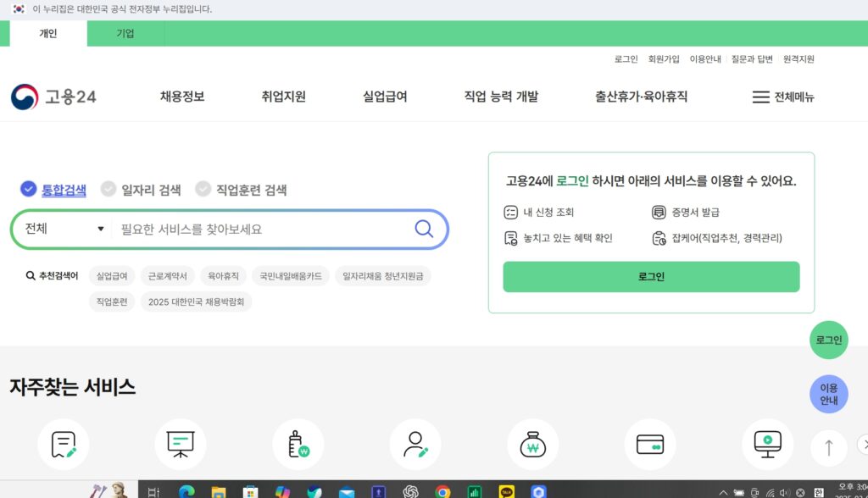Open Microsoft Store from taskbar
868x498 pixels.
(250, 491)
